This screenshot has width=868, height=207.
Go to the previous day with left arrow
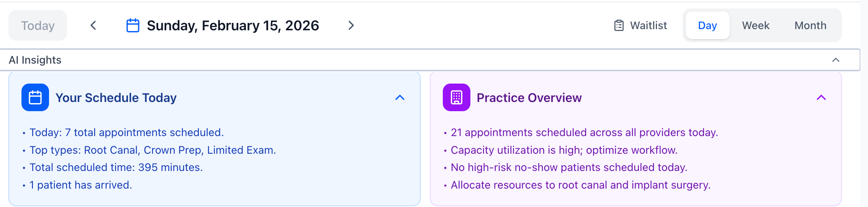(x=93, y=26)
